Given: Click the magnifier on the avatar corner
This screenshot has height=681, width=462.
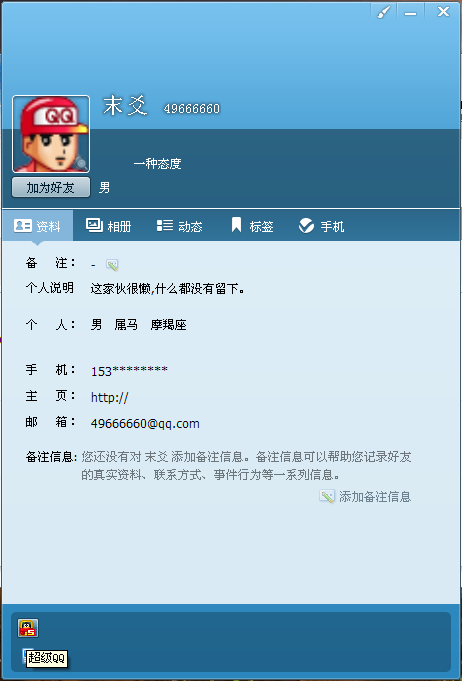Looking at the screenshot, I should (x=80, y=164).
